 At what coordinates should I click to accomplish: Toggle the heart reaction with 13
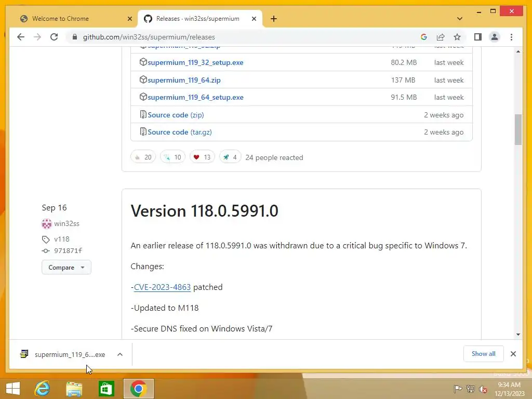202,157
